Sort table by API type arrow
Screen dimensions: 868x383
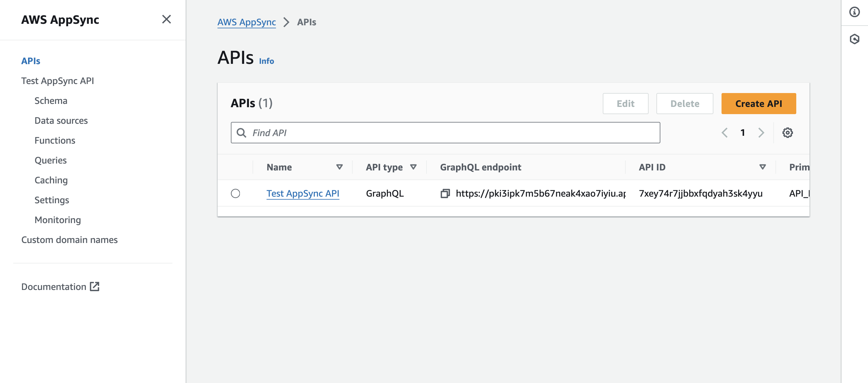413,167
